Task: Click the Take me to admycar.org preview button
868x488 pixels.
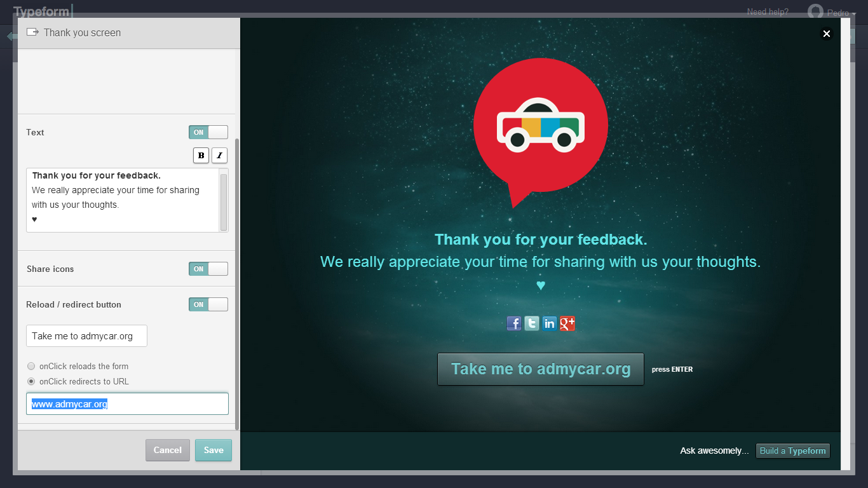Action: tap(541, 369)
